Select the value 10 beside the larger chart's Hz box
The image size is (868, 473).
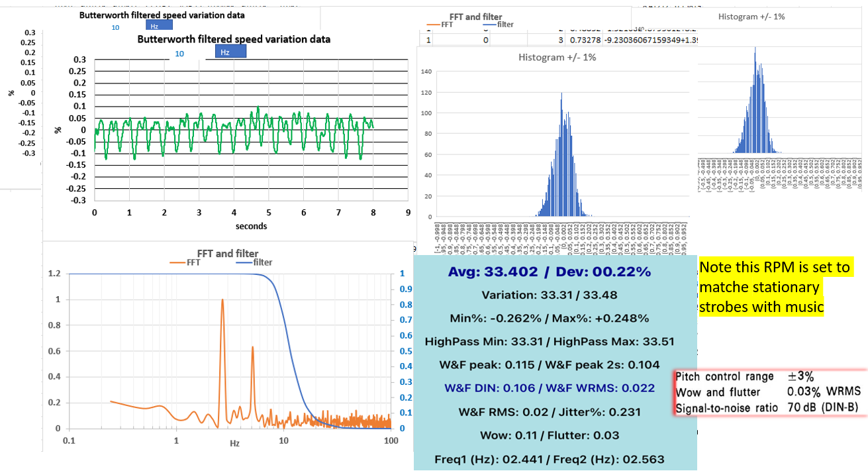click(179, 54)
